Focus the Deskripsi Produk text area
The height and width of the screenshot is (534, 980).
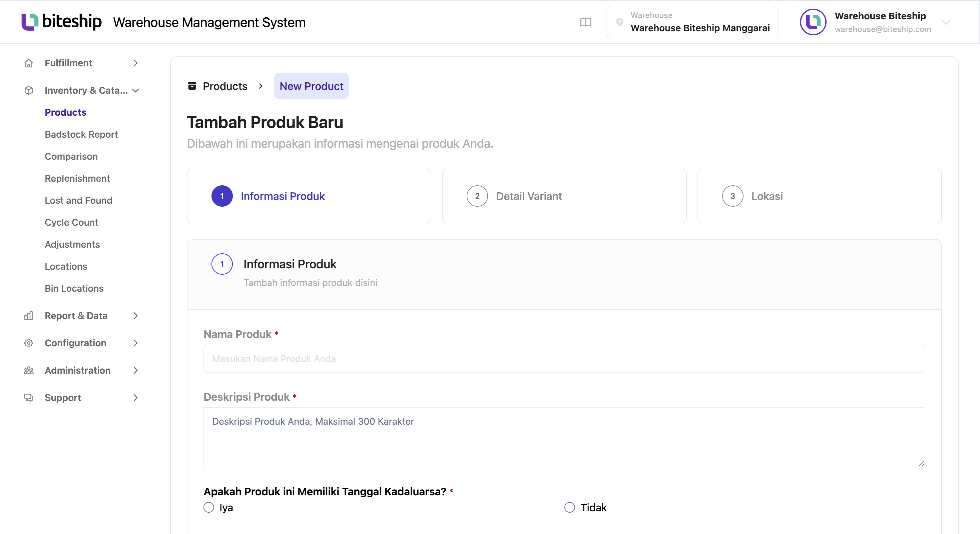tap(564, 437)
